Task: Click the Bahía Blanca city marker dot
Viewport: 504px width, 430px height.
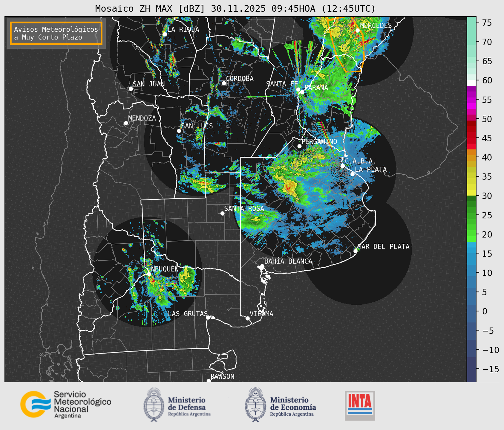Action: (262, 266)
